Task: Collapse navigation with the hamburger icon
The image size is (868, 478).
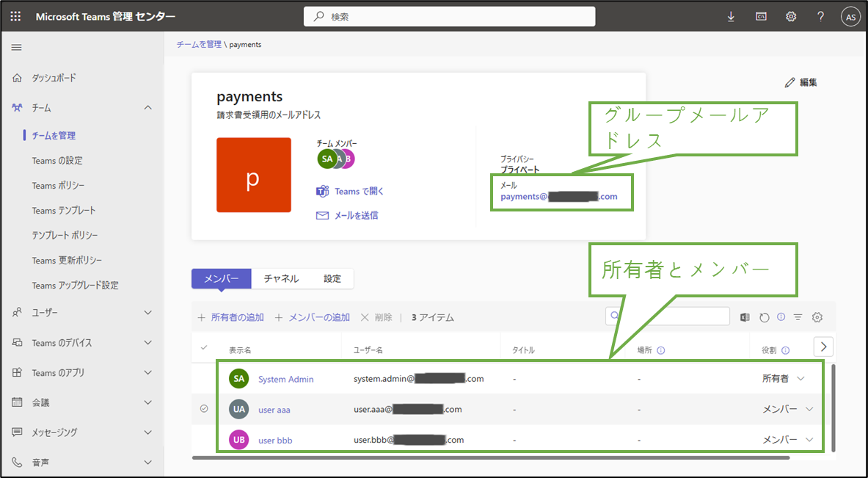Action: 17,48
